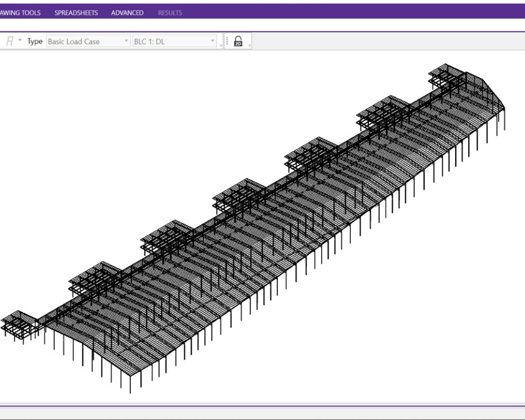
Task: Open toolbar options arrow after BLC dropdown
Action: point(221,46)
